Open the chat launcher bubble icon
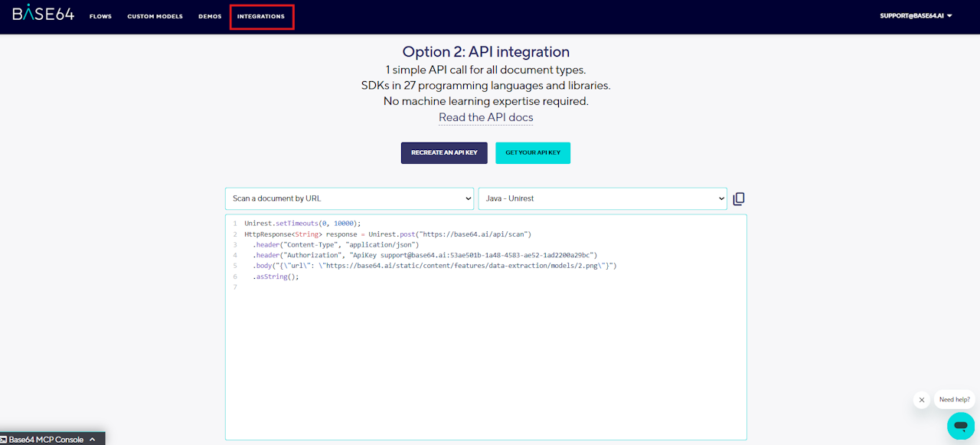This screenshot has height=445, width=980. click(x=960, y=426)
